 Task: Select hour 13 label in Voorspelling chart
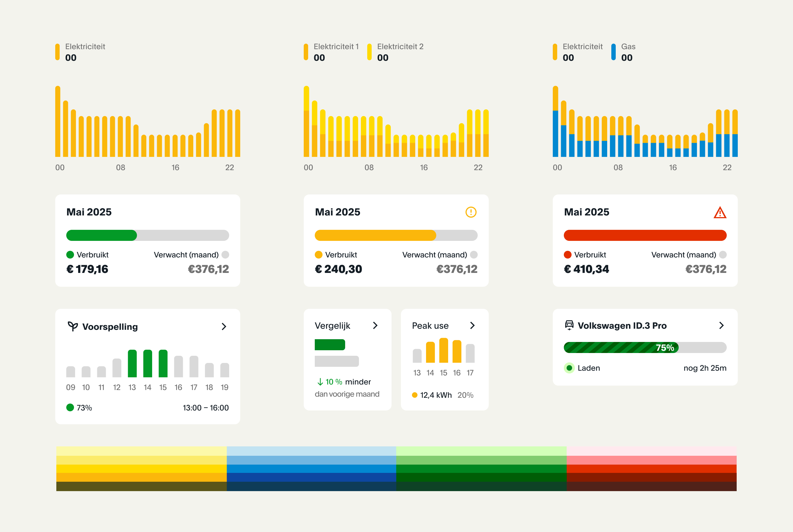tap(132, 388)
